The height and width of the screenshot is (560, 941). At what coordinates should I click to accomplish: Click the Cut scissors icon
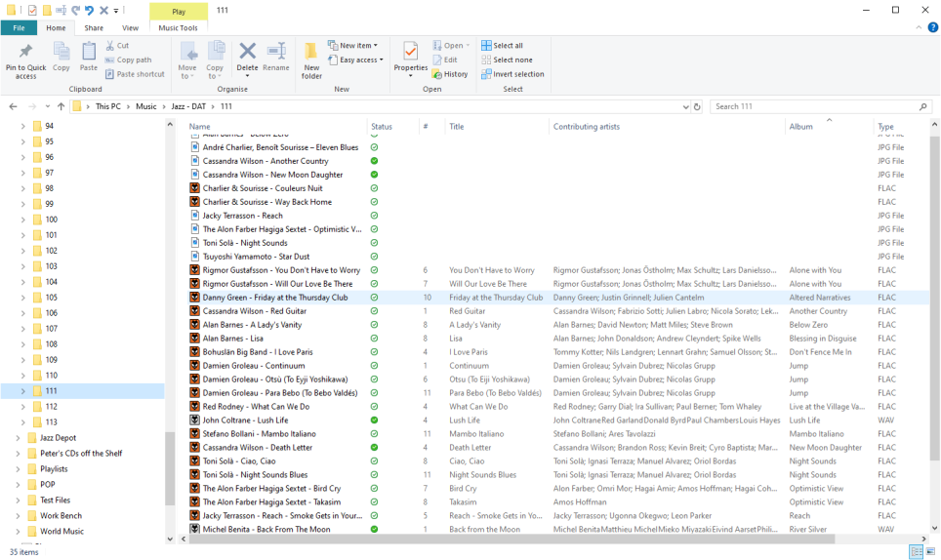pos(110,46)
